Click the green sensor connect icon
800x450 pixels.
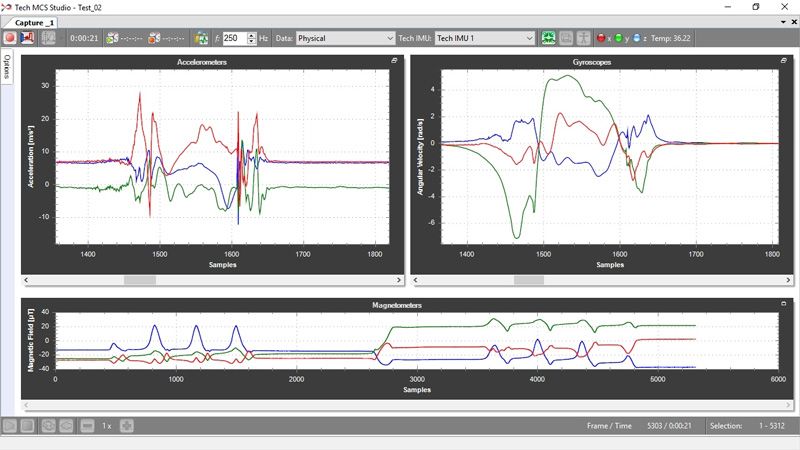pyautogui.click(x=549, y=38)
